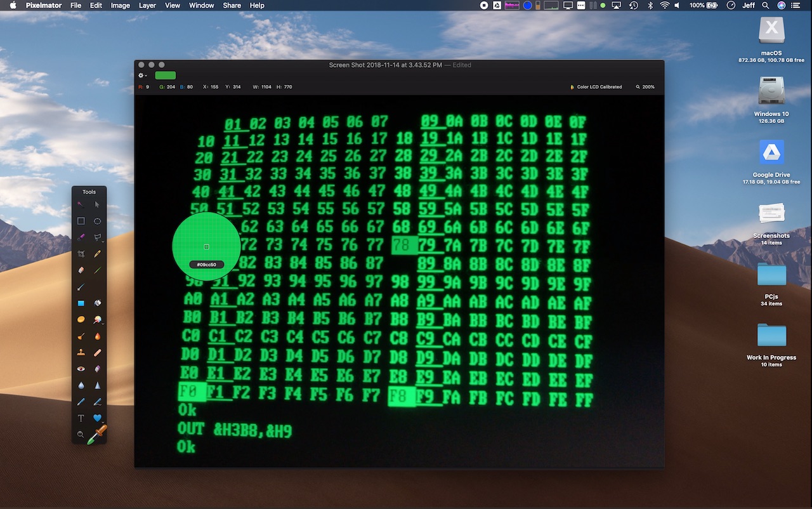
Task: Select the Eraser tool
Action: 81,270
